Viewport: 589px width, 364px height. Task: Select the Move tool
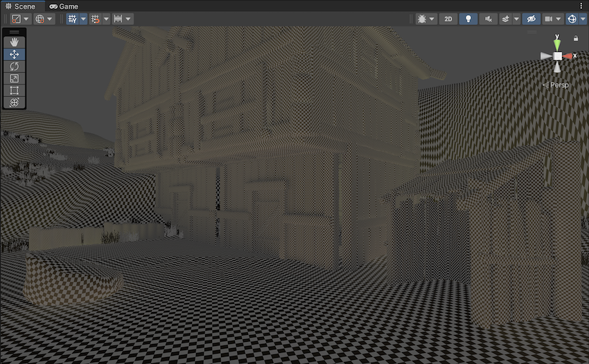(15, 55)
